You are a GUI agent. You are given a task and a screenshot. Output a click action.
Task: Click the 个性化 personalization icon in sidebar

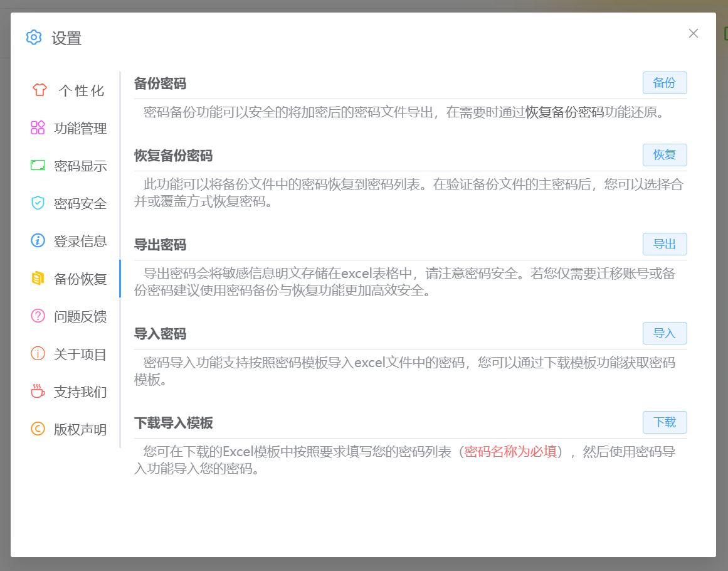click(x=38, y=90)
